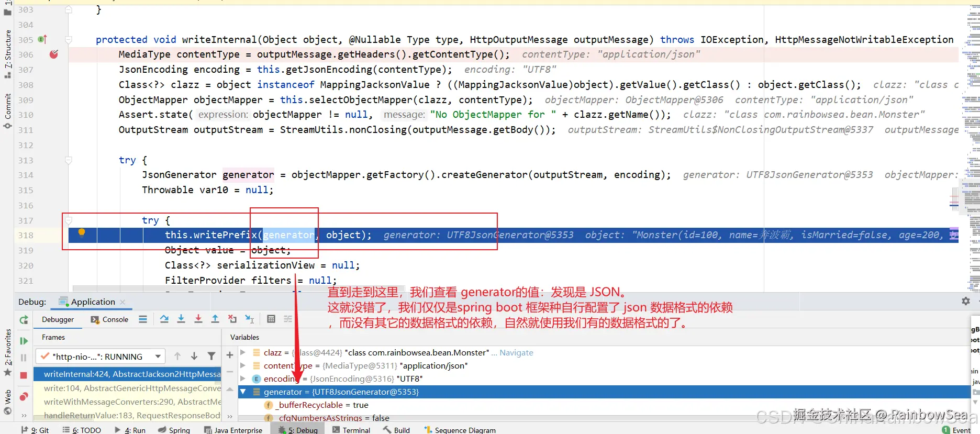Screen dimensions: 980x434
Task: Fold the try block at line 313
Action: pyautogui.click(x=69, y=160)
